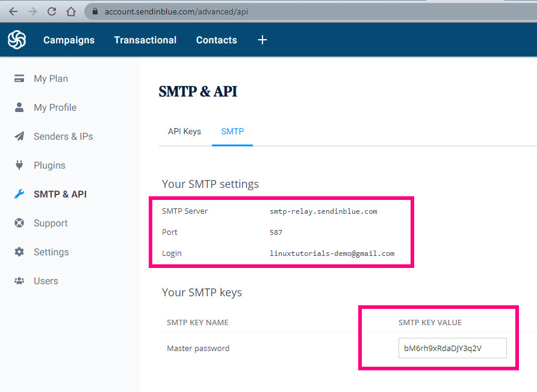Click the credit card icon for My Plan
This screenshot has height=392, width=537.
(19, 78)
